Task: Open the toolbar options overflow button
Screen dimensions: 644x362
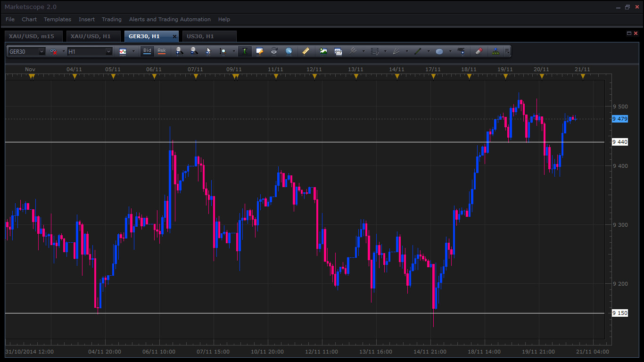Action: 507,51
